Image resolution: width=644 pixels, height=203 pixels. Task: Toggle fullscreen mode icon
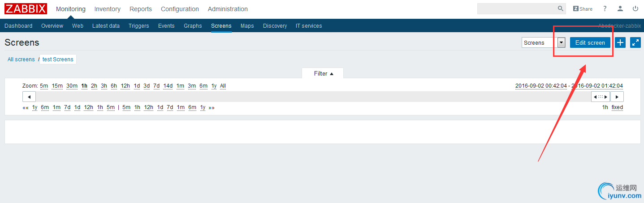pyautogui.click(x=635, y=42)
